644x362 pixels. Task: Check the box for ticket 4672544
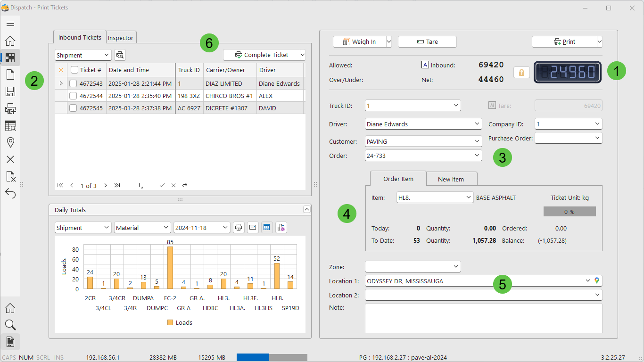(x=73, y=96)
